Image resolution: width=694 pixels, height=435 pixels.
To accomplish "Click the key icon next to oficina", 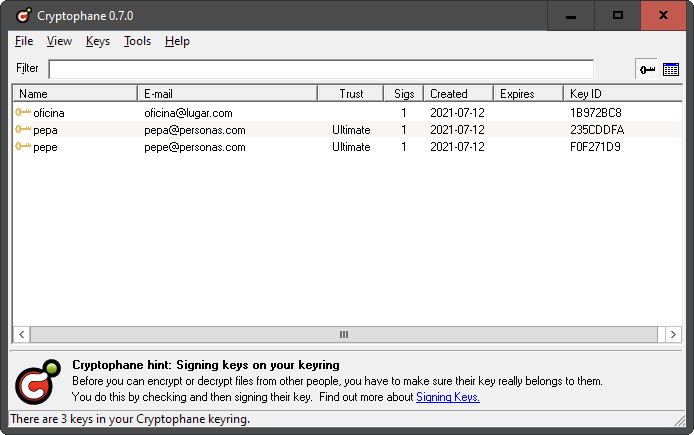I will [x=23, y=112].
